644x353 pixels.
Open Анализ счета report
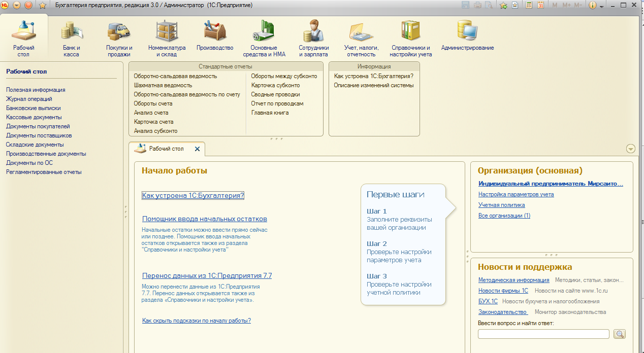click(x=151, y=113)
